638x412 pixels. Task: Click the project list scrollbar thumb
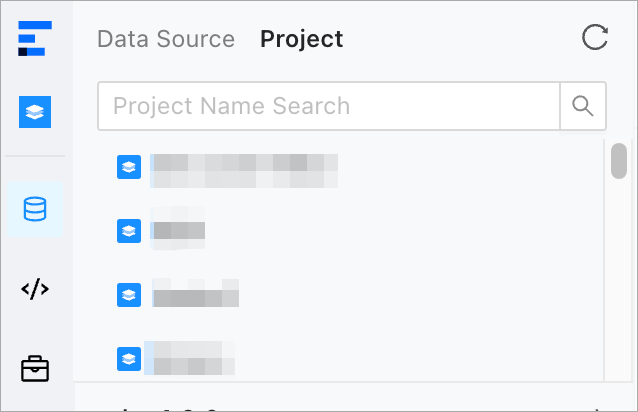[x=619, y=160]
